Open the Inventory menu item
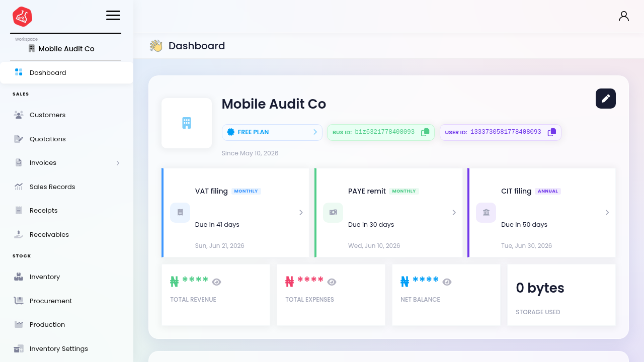The width and height of the screenshot is (644, 362). [x=66, y=277]
